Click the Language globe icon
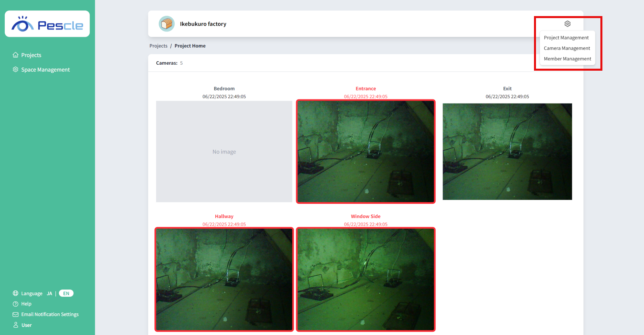This screenshot has width=644, height=335. 15,293
